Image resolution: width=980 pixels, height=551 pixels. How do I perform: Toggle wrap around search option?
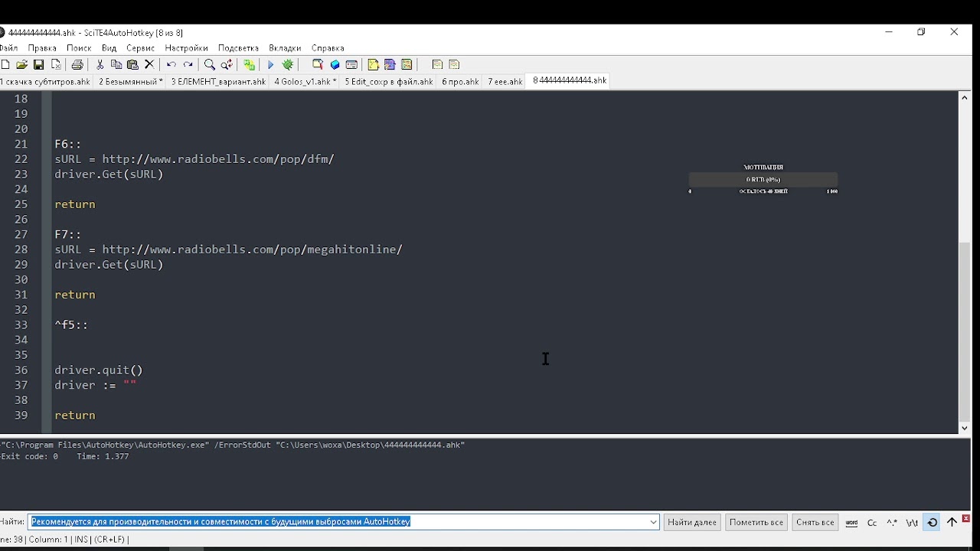tap(932, 523)
